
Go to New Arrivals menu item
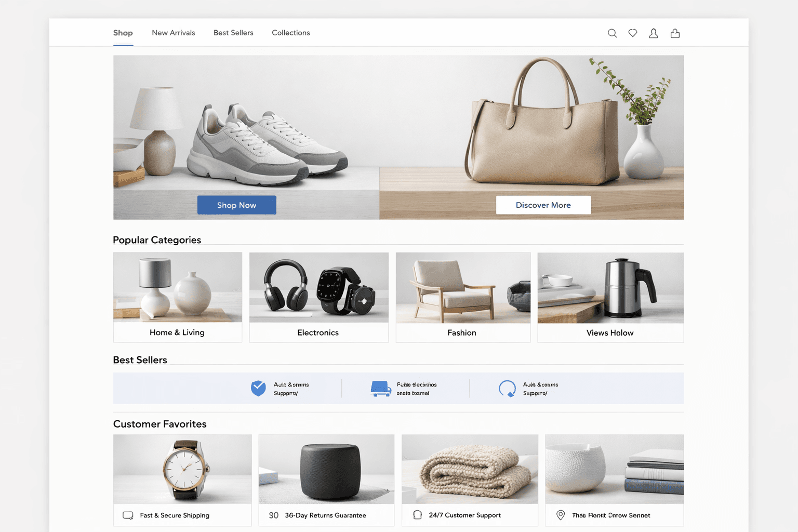click(x=174, y=33)
